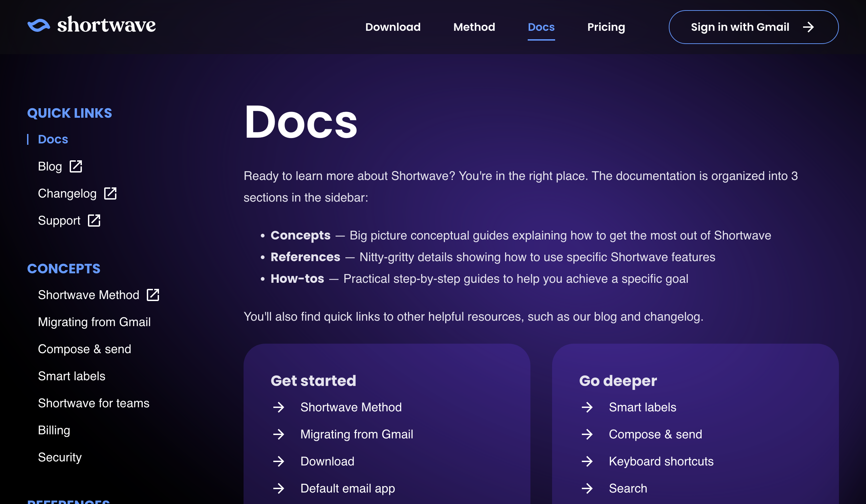Viewport: 866px width, 504px height.
Task: Click external-link icon beside Shortwave Method
Action: point(153,295)
